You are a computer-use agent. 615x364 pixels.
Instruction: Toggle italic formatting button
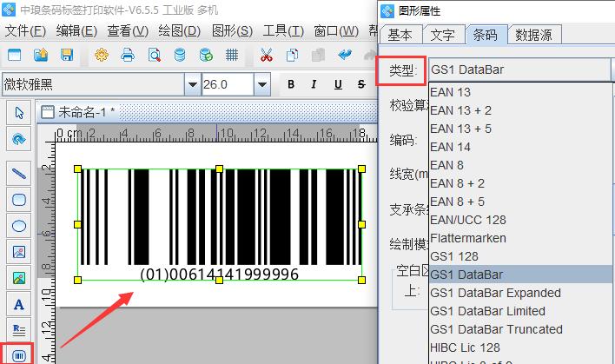click(x=314, y=84)
